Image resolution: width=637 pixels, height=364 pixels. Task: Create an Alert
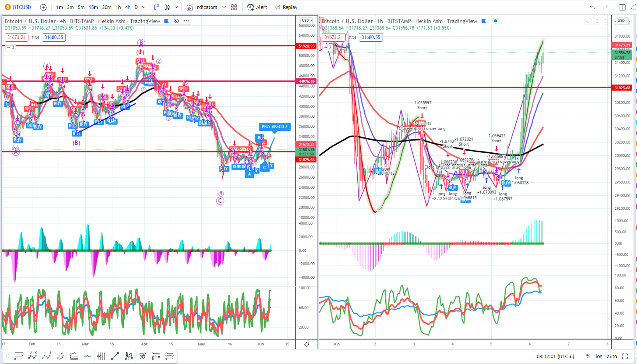coord(257,7)
